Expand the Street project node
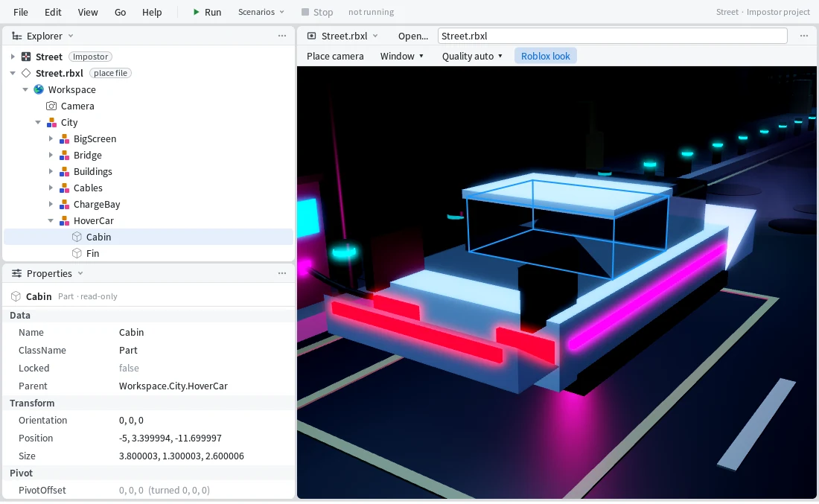Image resolution: width=819 pixels, height=504 pixels. click(x=13, y=57)
